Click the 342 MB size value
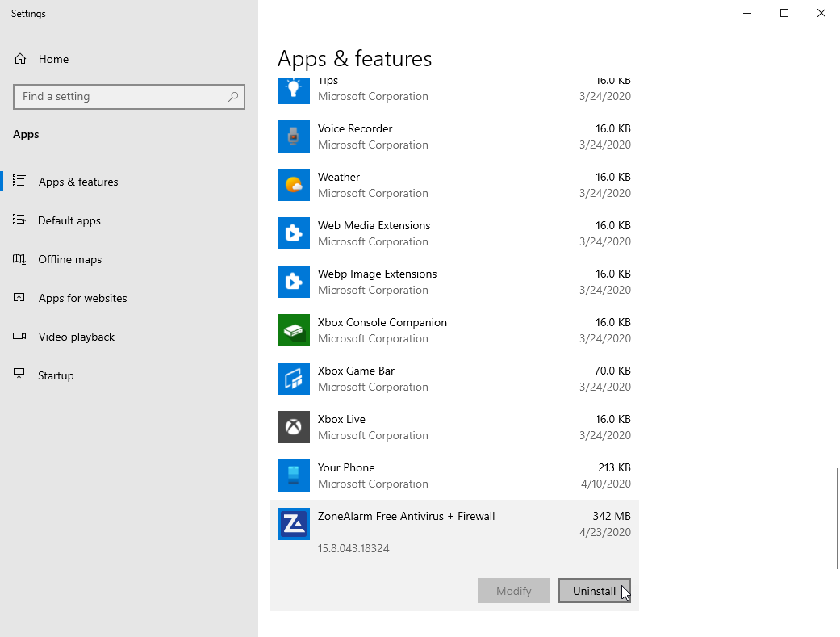The image size is (840, 637). (612, 517)
